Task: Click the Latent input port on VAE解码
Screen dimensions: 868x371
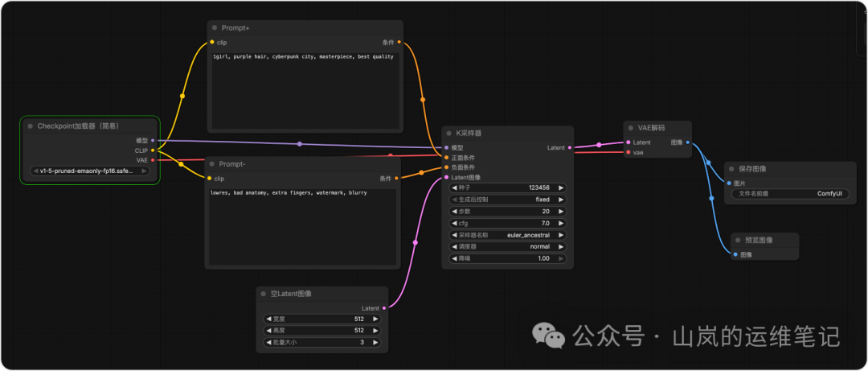Action: [628, 142]
